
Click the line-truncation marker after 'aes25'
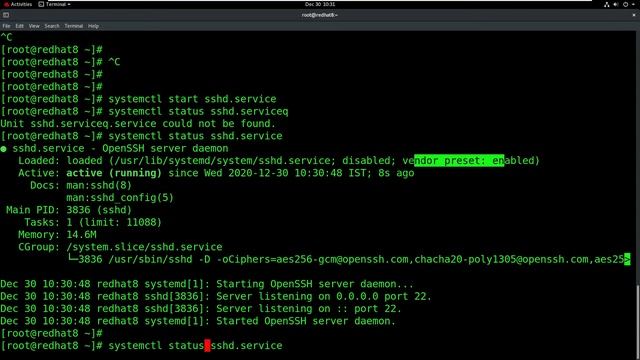(627, 259)
